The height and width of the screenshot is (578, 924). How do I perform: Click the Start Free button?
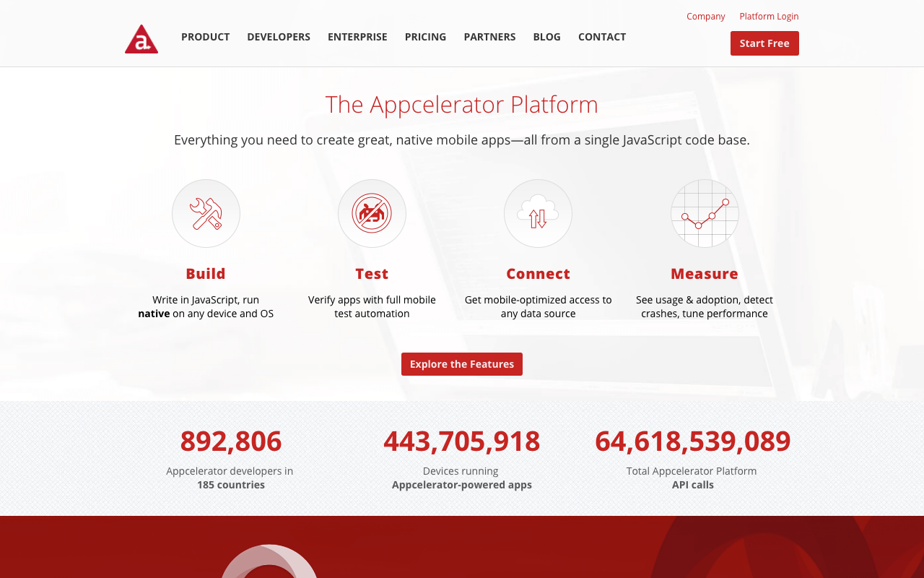[x=764, y=43]
